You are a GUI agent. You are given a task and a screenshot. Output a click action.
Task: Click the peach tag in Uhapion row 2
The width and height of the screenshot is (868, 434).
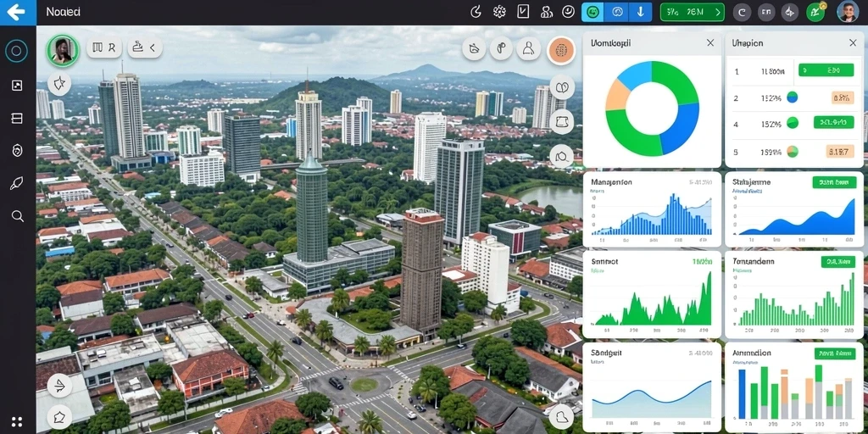click(843, 98)
